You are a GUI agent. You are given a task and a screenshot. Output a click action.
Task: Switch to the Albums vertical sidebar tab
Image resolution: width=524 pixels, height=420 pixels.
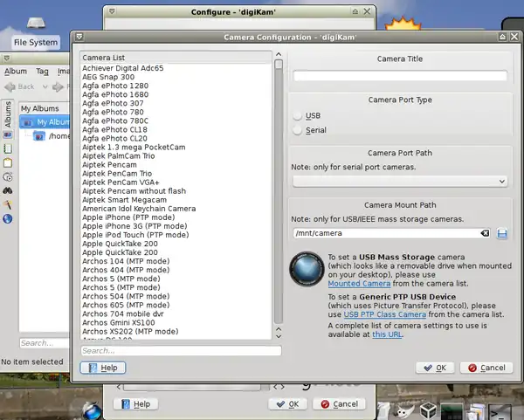coord(7,115)
